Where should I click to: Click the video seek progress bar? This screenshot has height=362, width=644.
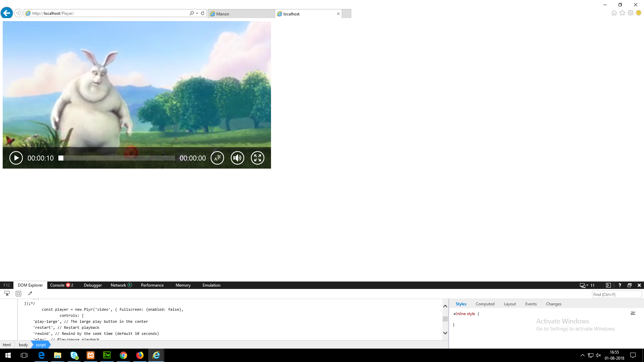pos(117,158)
